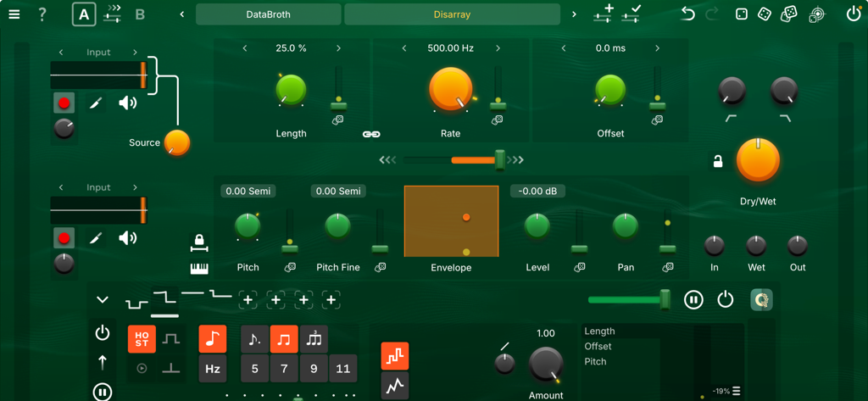Toggle the top Input record button
868x401 pixels.
click(64, 103)
